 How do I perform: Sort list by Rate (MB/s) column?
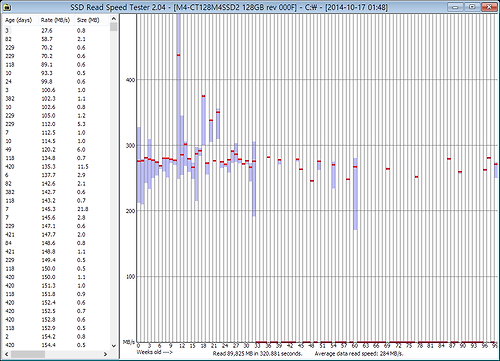click(x=56, y=20)
